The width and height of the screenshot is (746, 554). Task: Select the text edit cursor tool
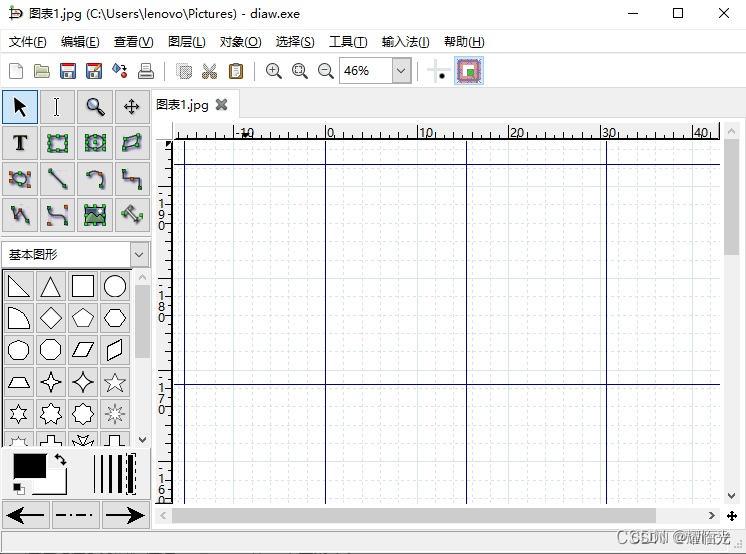57,107
